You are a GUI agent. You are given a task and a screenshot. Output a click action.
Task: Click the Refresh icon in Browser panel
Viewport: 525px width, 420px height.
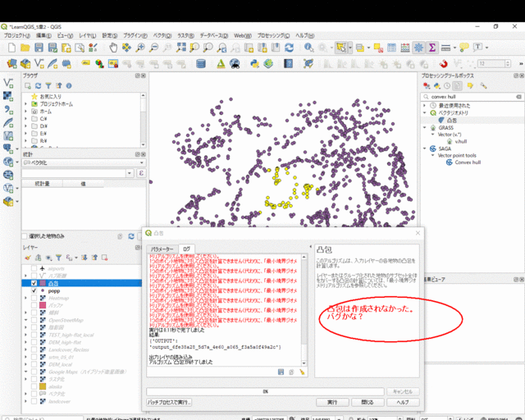[39, 86]
